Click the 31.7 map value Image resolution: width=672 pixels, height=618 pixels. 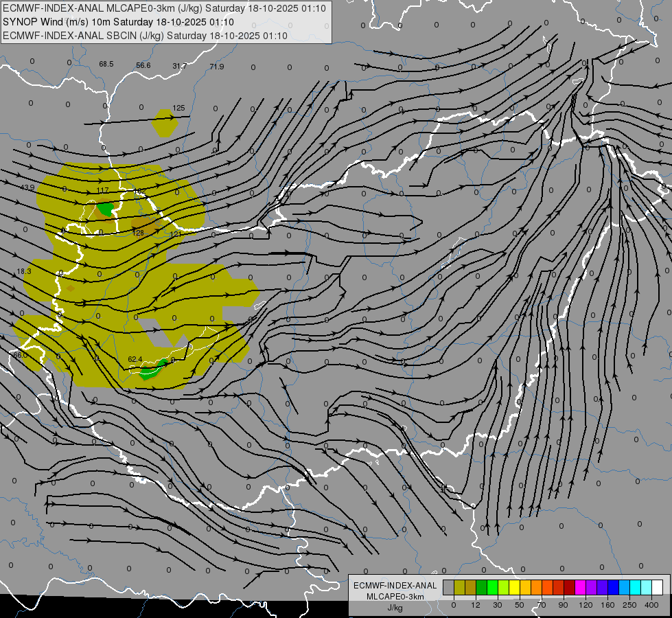180,66
